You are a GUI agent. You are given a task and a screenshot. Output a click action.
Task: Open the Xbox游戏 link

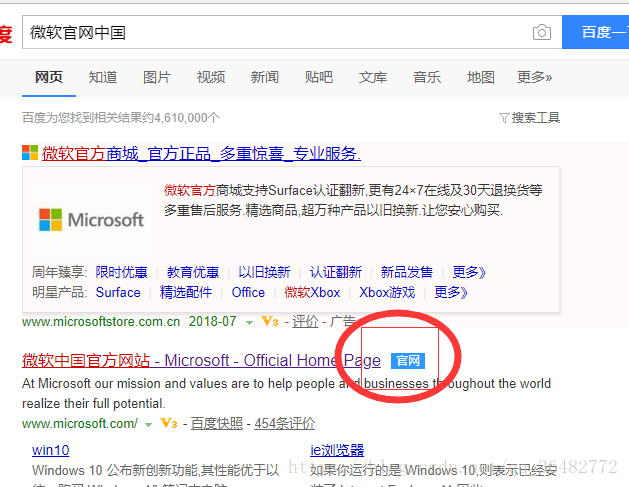point(387,292)
